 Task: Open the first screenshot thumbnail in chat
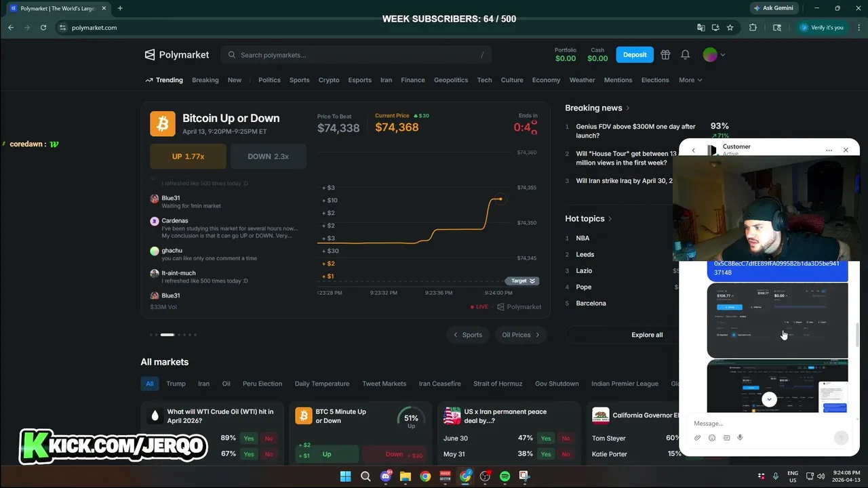pos(777,320)
